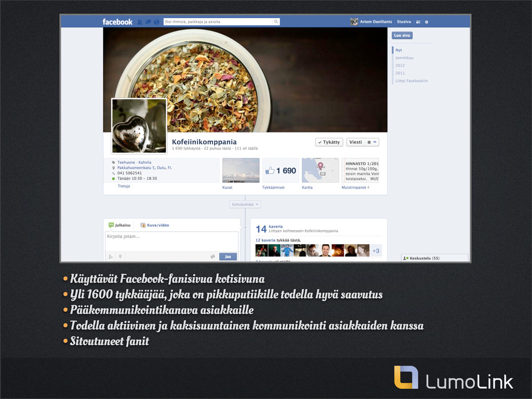Jump to 2011 in the timeline
This screenshot has width=532, height=399.
(400, 73)
